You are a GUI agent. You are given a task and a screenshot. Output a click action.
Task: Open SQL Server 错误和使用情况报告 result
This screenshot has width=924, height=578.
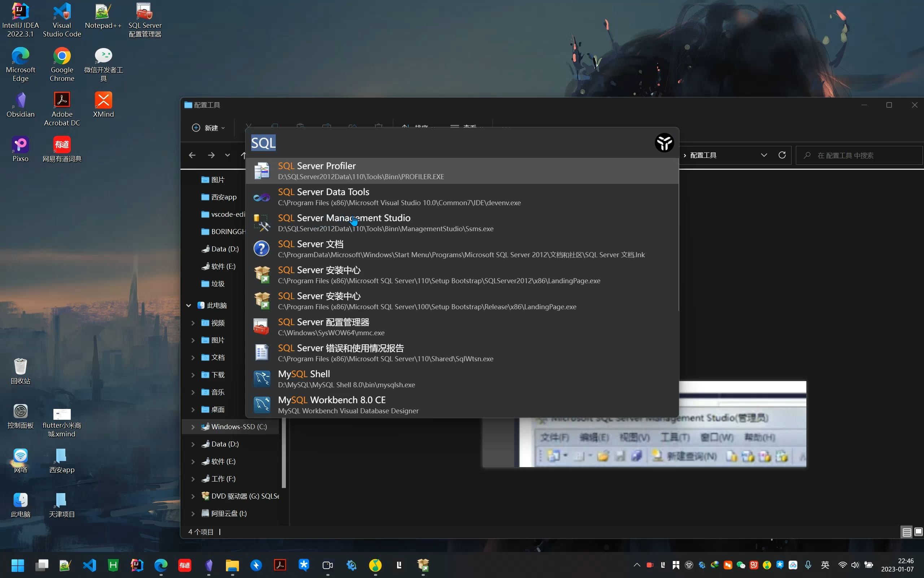point(462,353)
